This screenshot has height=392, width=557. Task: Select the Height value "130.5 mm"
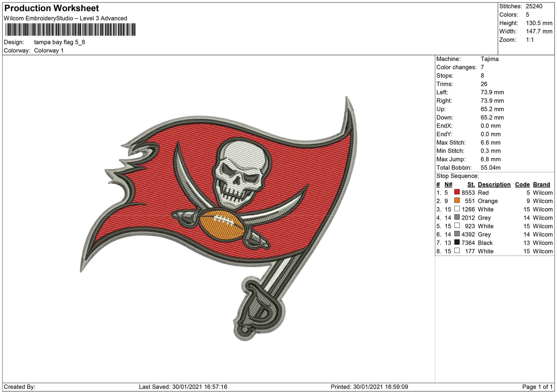click(x=539, y=23)
